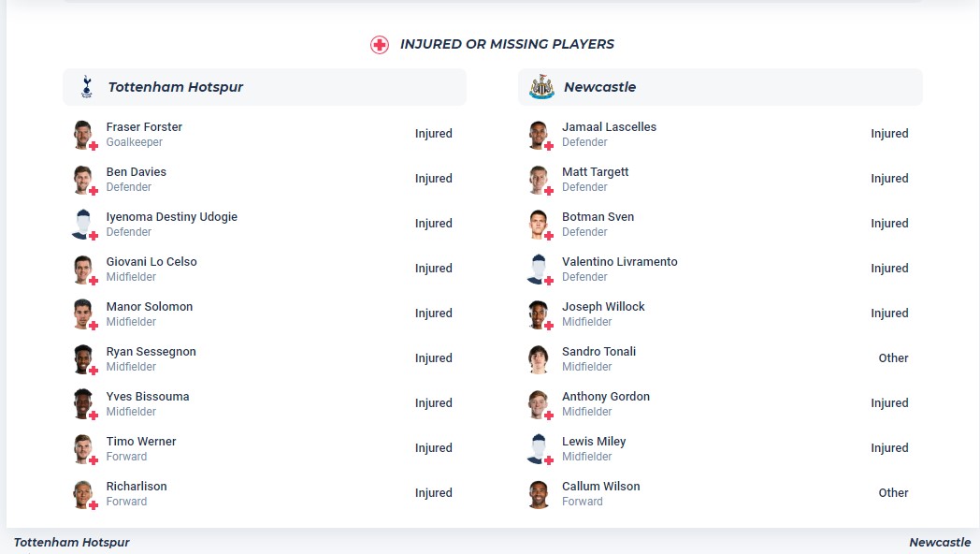
Task: Click the Newcastle club crest icon
Action: (541, 87)
